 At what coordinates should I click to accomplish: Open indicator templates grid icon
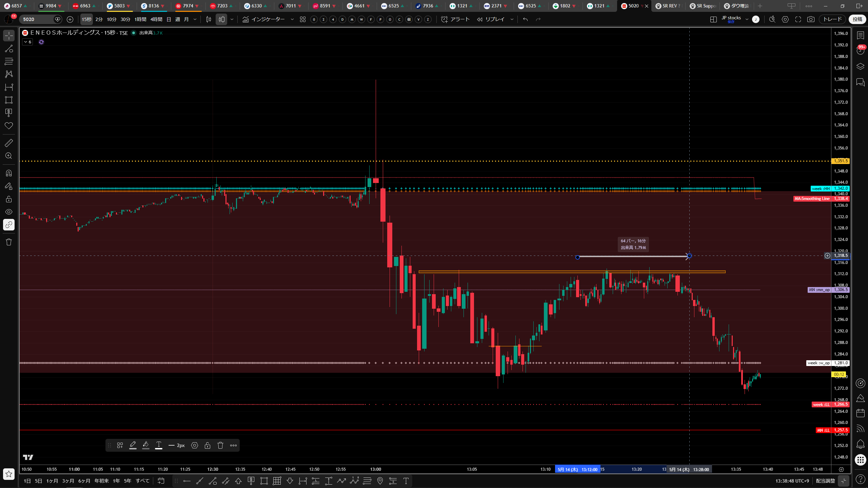303,19
